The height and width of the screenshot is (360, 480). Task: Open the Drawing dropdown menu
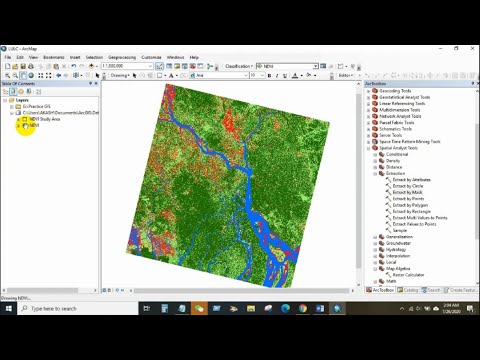tap(120, 76)
